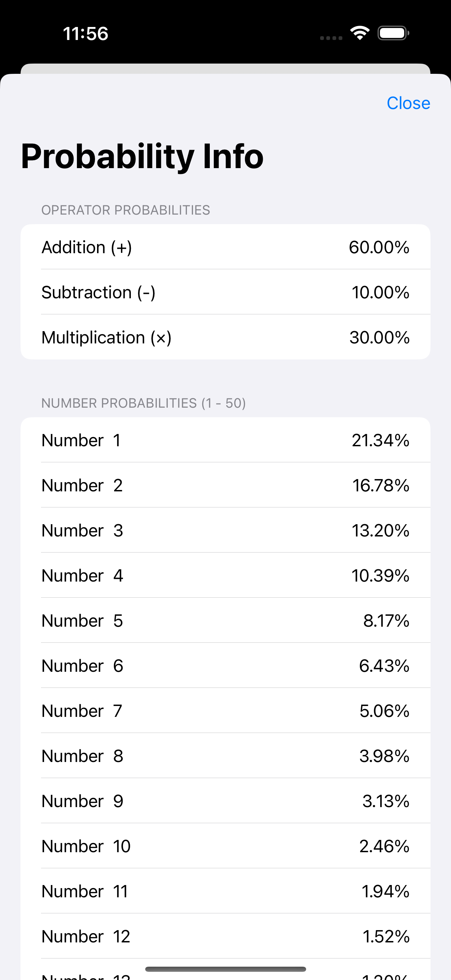Tap the Number 10 row showing 2.46%
Viewport: 451px width, 980px height.
tap(225, 846)
